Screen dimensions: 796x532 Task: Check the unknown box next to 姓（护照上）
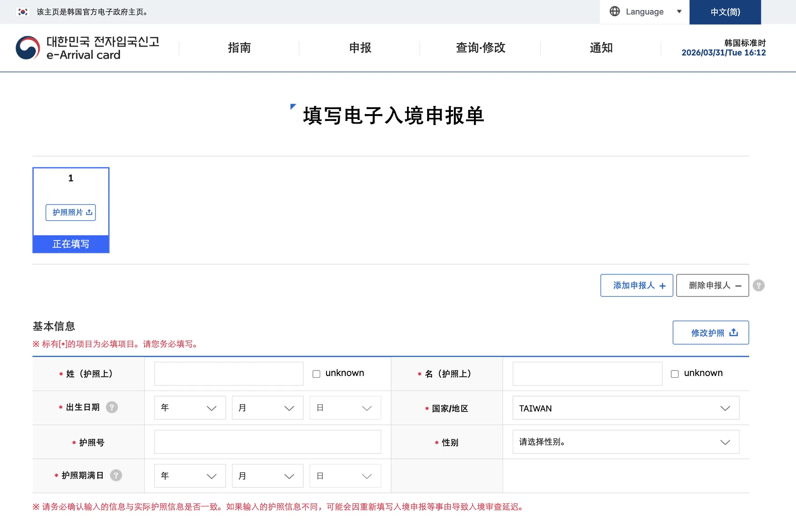point(316,374)
